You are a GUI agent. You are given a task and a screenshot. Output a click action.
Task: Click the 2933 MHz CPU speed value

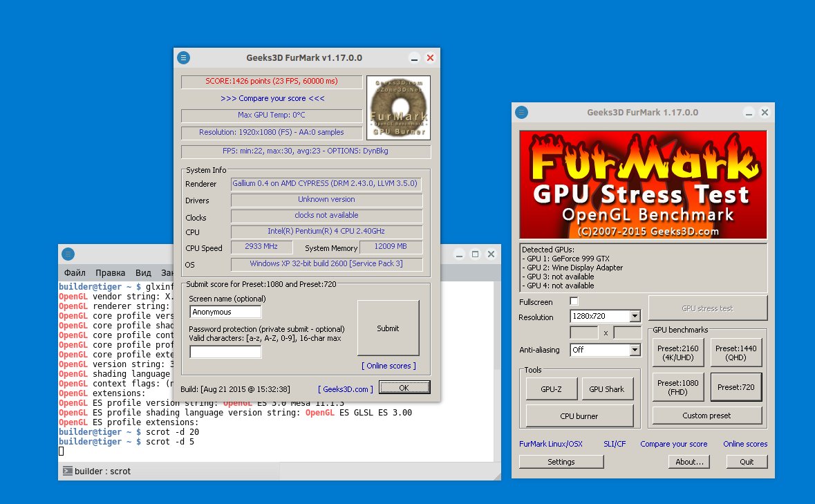(261, 246)
